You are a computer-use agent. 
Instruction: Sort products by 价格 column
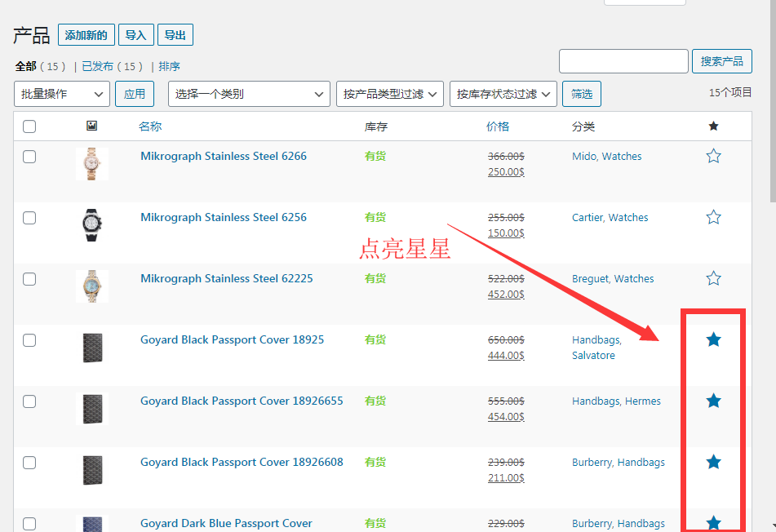tap(498, 126)
